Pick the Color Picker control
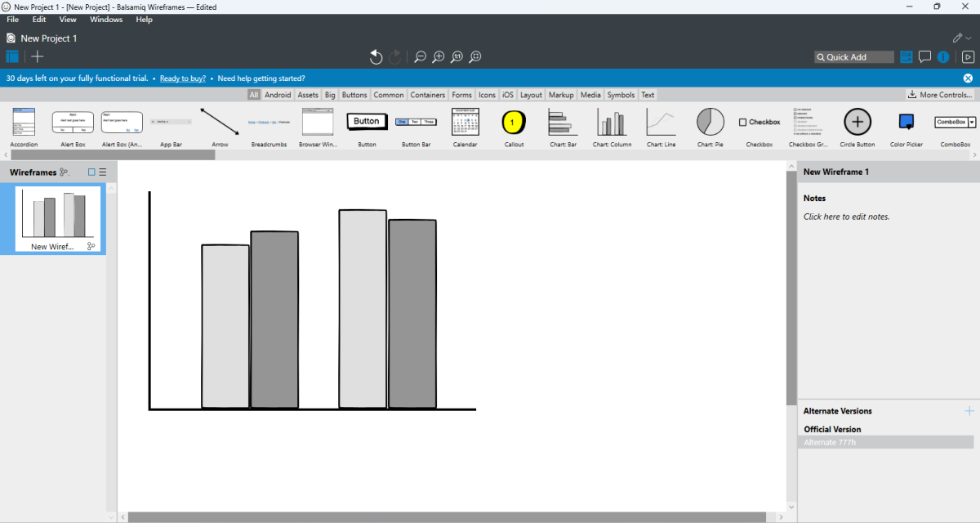Screen dimensions: 980x523 coord(906,123)
